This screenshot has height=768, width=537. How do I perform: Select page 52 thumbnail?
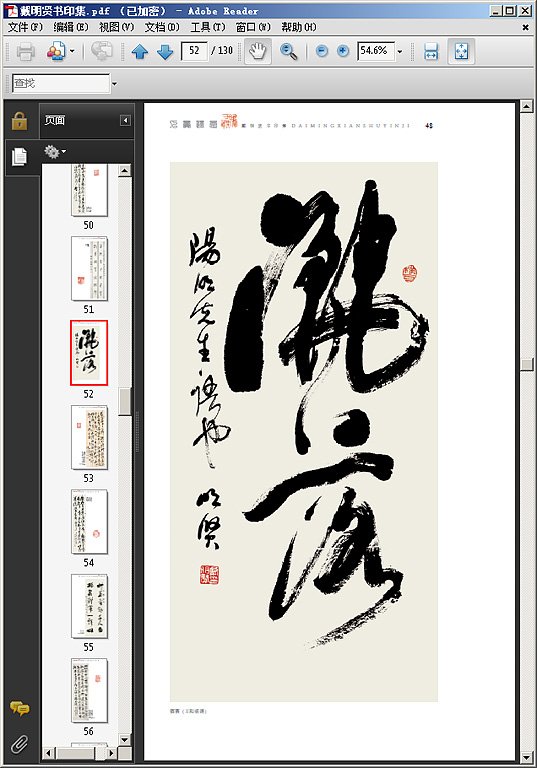(x=89, y=353)
